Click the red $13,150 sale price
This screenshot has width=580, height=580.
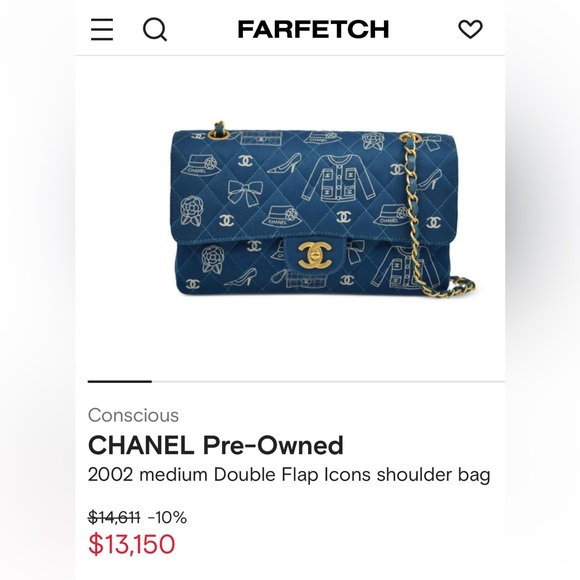132,544
